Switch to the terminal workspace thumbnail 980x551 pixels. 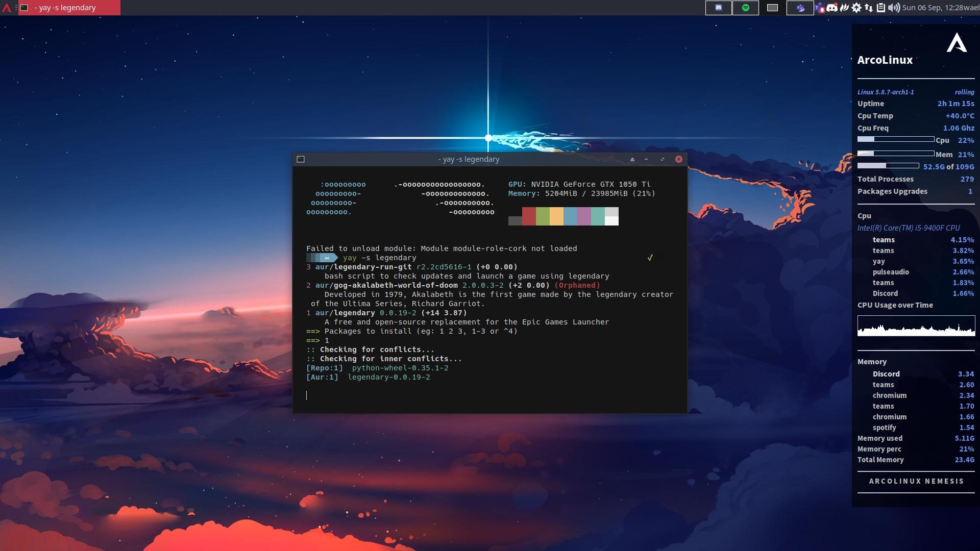point(772,8)
